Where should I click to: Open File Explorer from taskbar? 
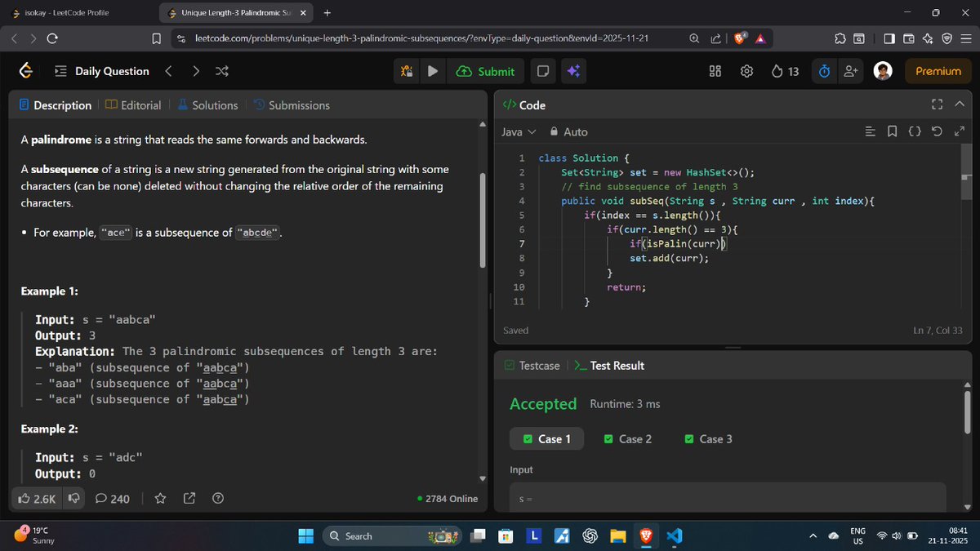pyautogui.click(x=617, y=536)
